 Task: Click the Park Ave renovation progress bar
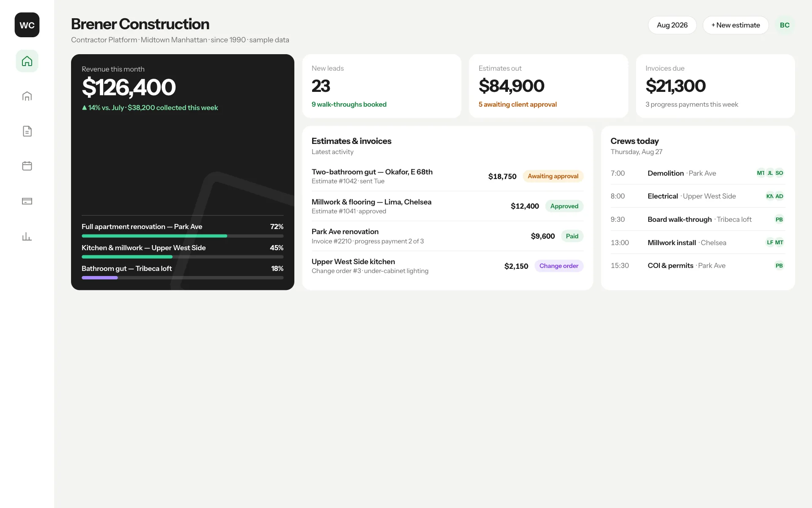182,236
